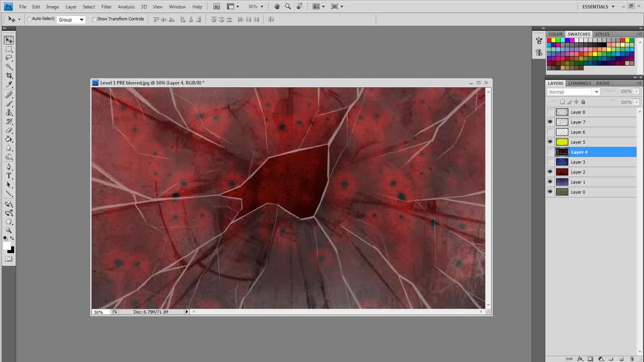Select the Brush tool
Image resolution: width=644 pixels, height=362 pixels.
point(9,104)
